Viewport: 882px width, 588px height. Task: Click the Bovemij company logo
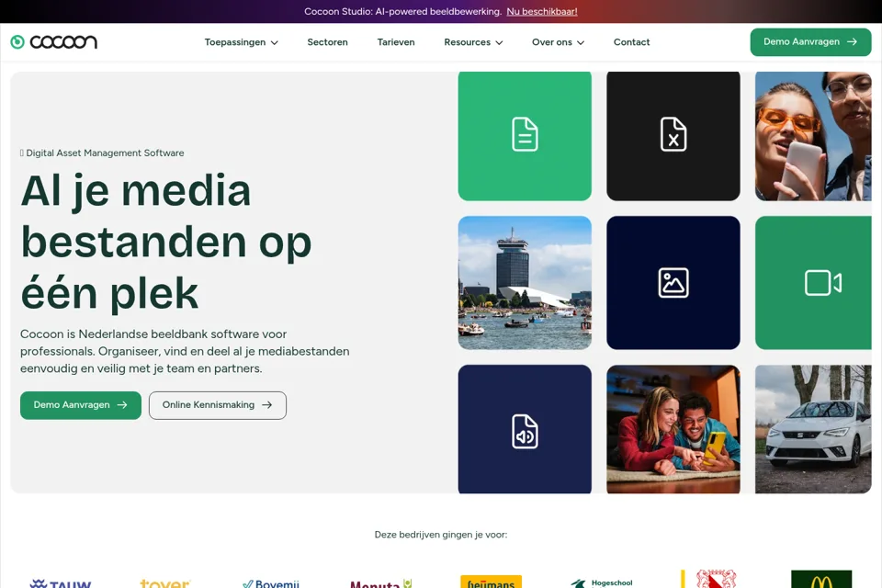click(271, 583)
